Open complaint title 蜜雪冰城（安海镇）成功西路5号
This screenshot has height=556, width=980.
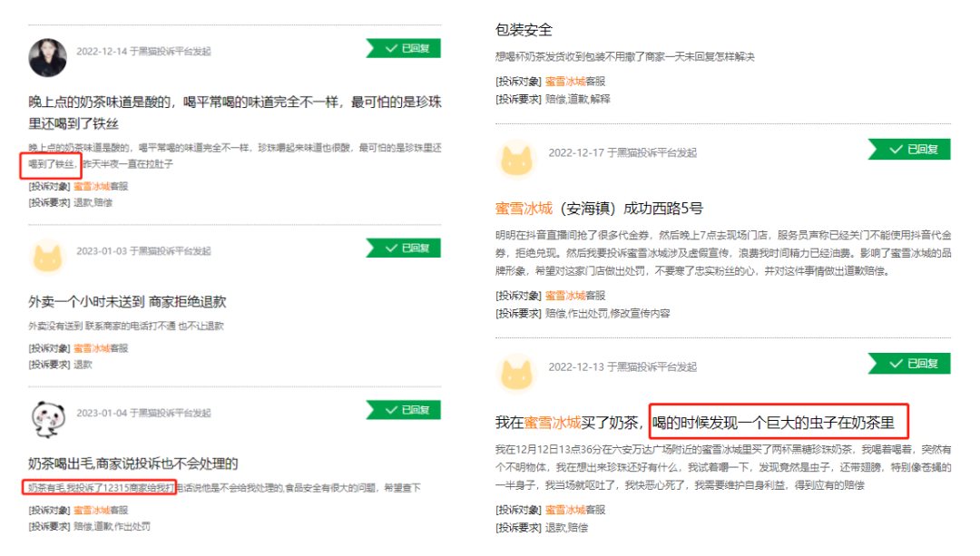[599, 209]
